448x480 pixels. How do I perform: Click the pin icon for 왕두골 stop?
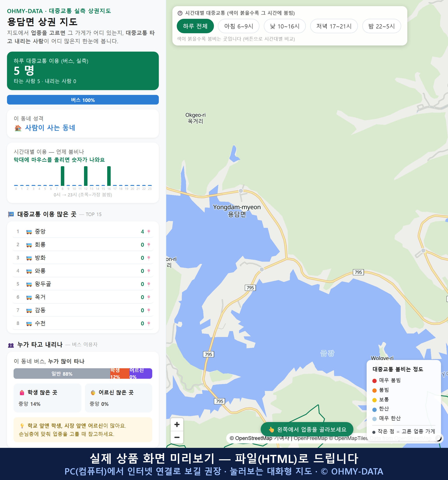[x=149, y=284]
